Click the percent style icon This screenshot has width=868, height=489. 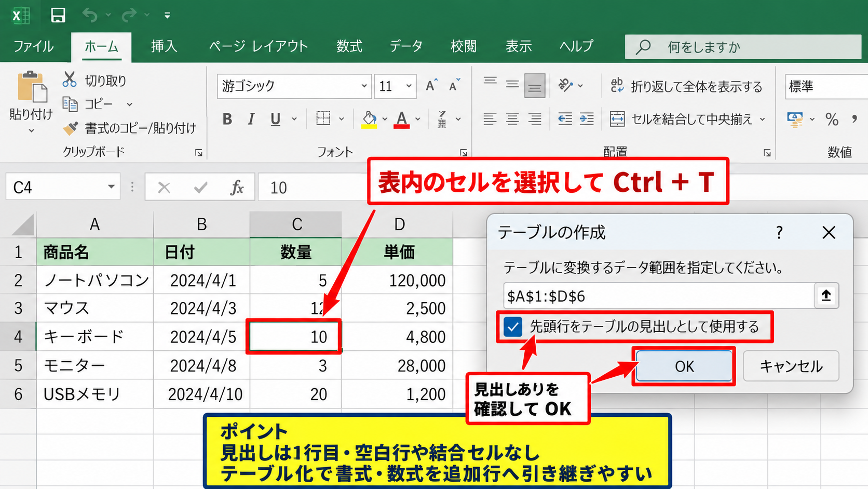pos(832,120)
